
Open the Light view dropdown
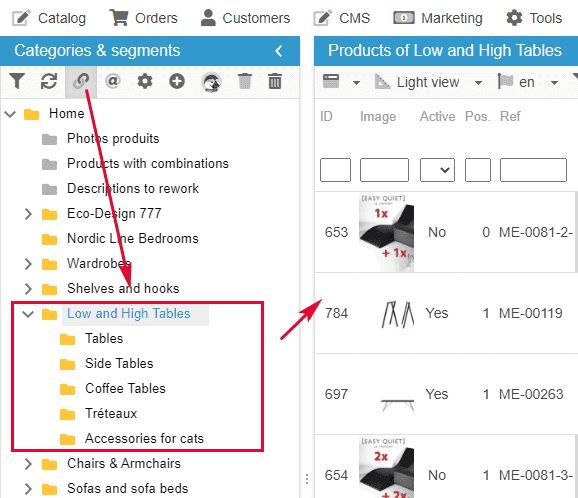(x=478, y=83)
